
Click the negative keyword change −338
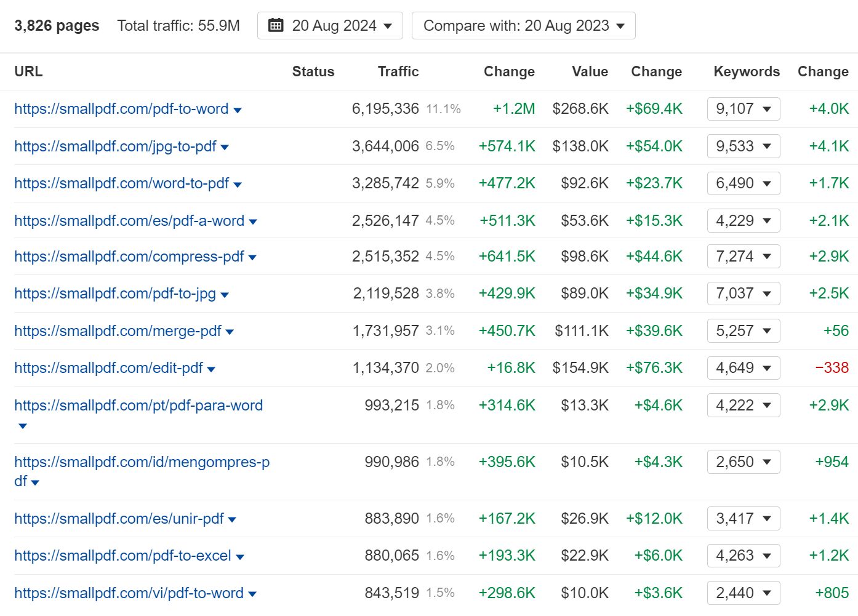click(832, 368)
